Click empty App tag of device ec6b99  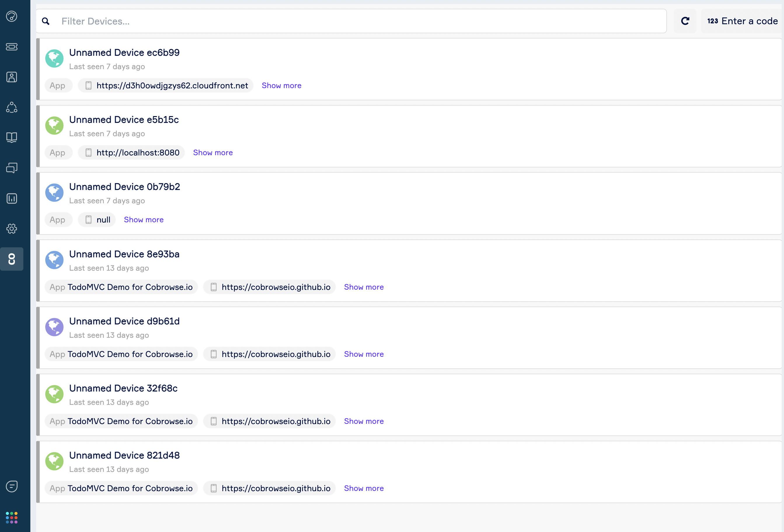(x=58, y=85)
